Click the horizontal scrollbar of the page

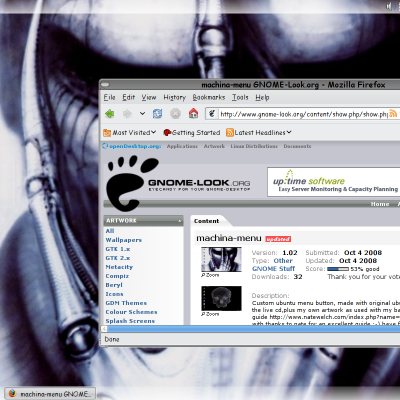254,329
